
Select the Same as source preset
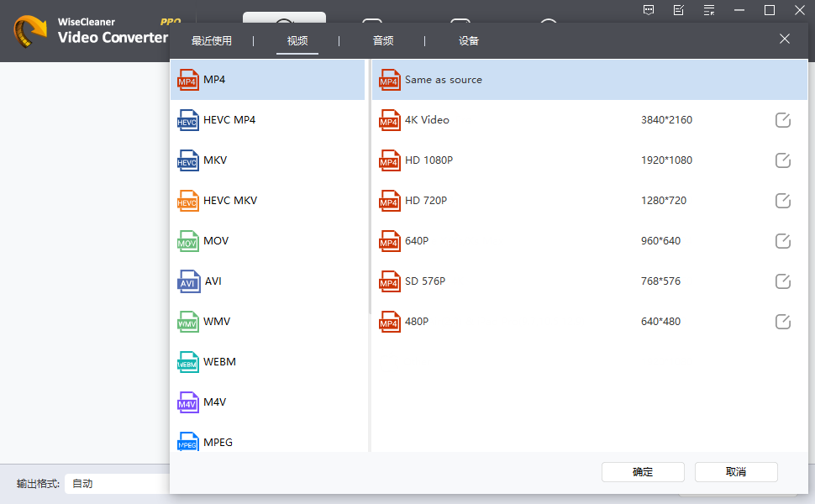coord(590,80)
